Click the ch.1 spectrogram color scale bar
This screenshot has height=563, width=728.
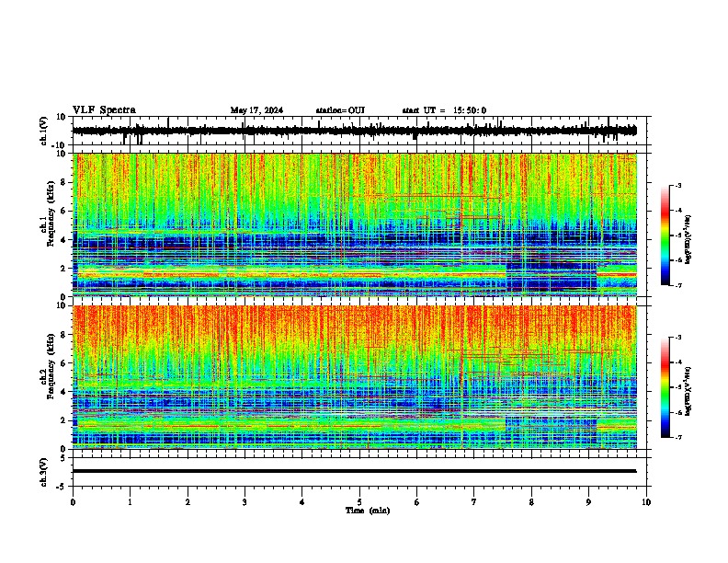[x=665, y=236]
